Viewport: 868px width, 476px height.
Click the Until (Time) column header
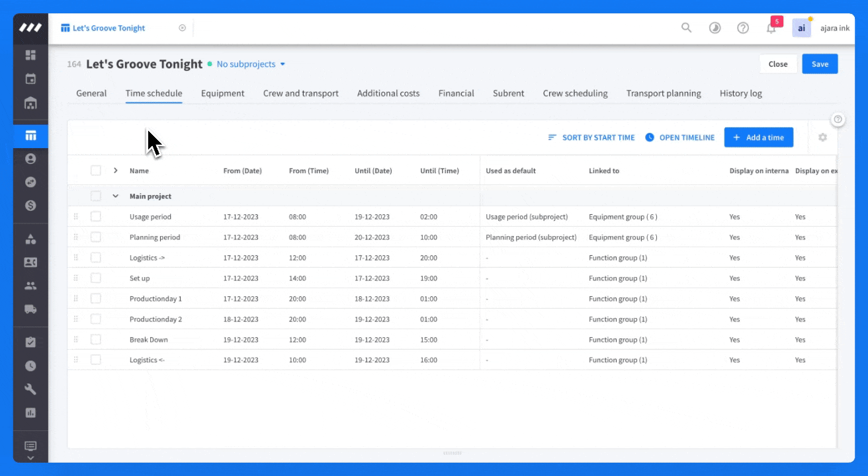pos(439,171)
